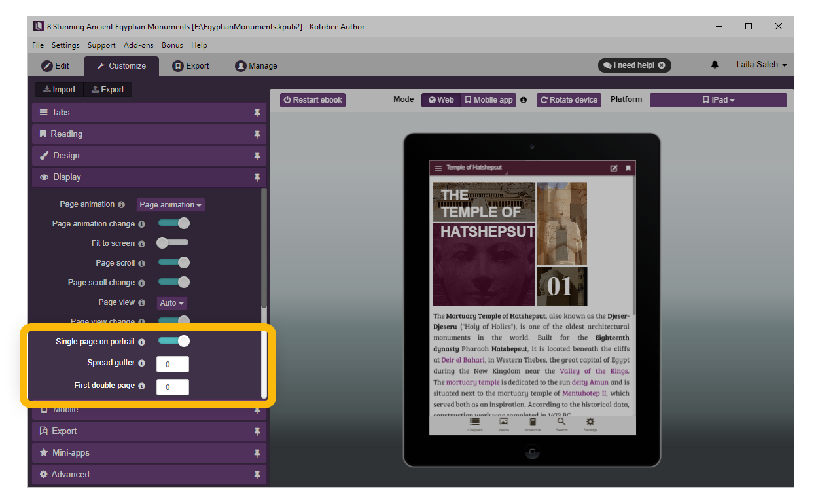Switch preview mode to Web
Viewport: 818px width, 504px height.
(441, 100)
